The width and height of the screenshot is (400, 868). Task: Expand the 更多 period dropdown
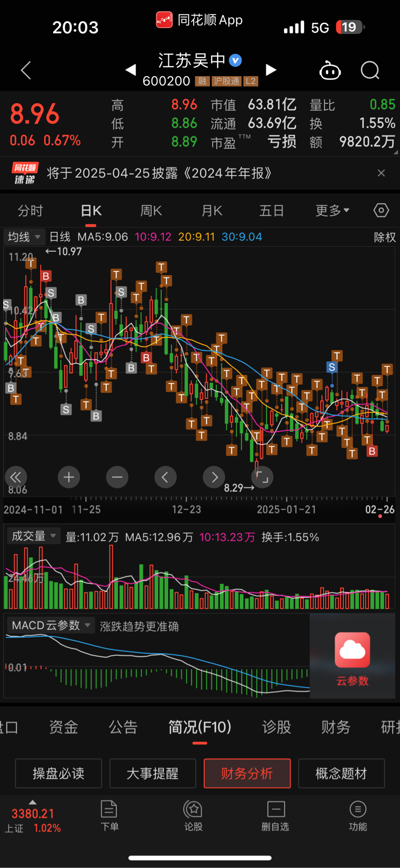pyautogui.click(x=332, y=211)
